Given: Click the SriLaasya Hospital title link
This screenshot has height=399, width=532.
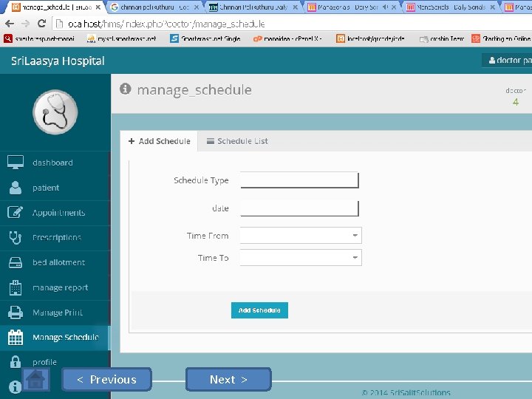Looking at the screenshot, I should tap(58, 61).
